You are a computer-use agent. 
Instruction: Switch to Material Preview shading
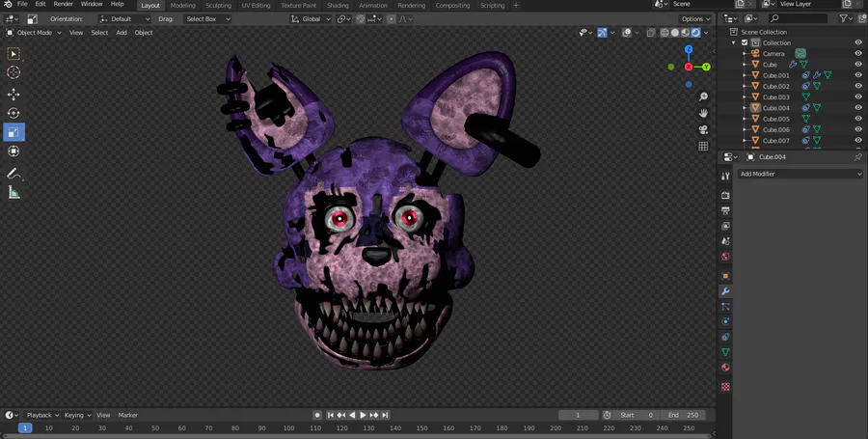click(686, 33)
